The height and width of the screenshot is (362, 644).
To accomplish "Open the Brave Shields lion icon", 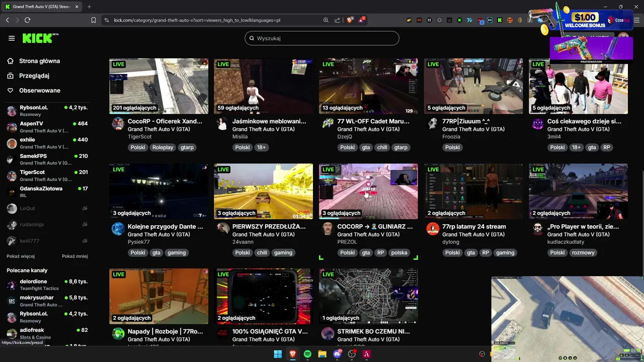I will click(x=350, y=20).
